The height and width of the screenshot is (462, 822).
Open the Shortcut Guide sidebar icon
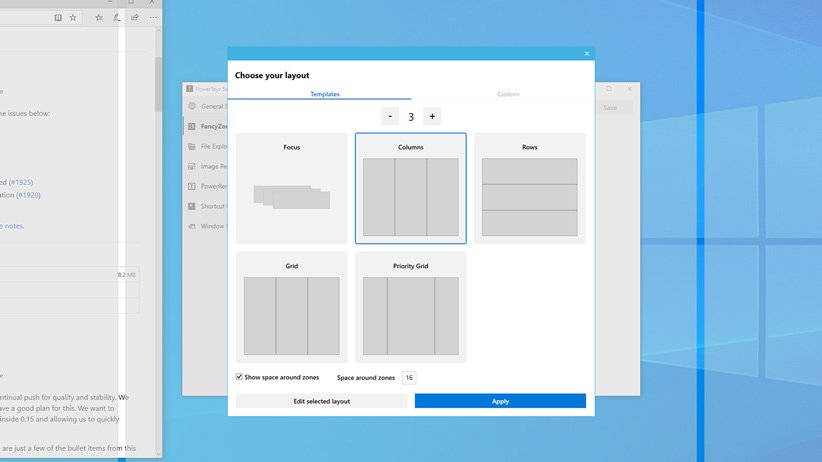[x=191, y=206]
